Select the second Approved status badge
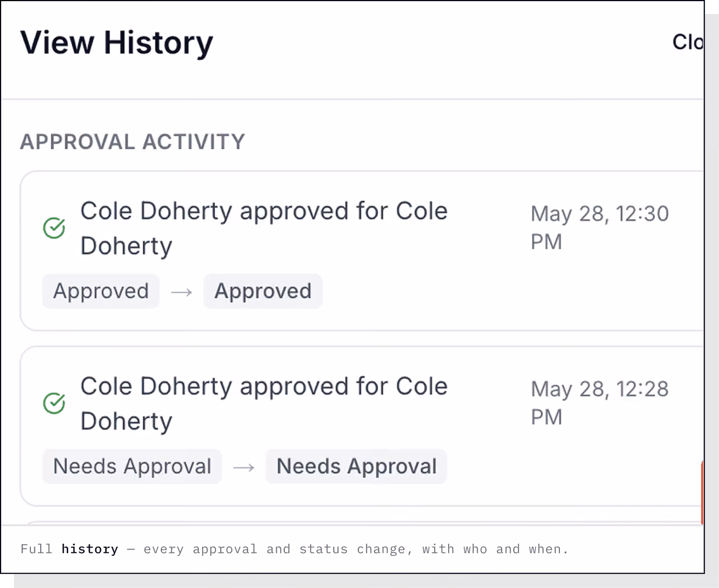 pyautogui.click(x=263, y=291)
